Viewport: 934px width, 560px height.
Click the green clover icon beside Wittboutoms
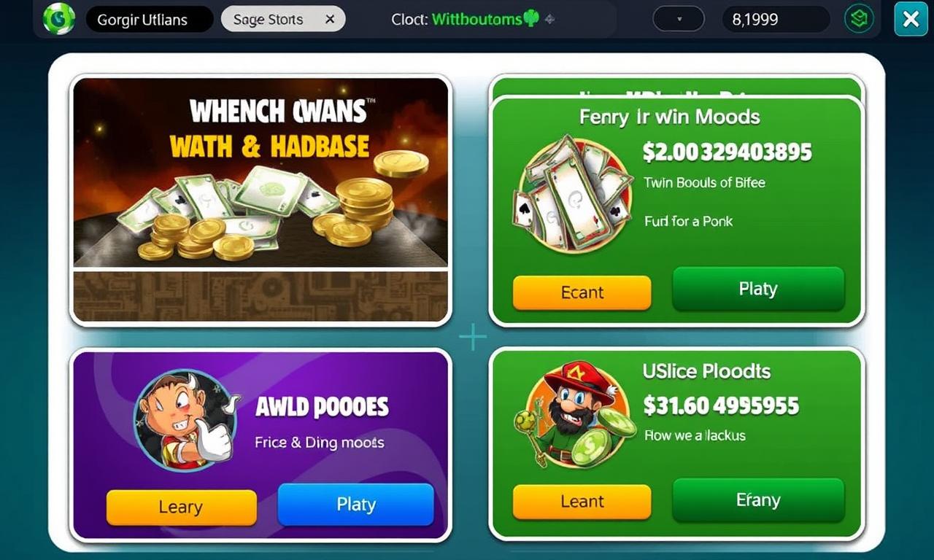pyautogui.click(x=530, y=18)
